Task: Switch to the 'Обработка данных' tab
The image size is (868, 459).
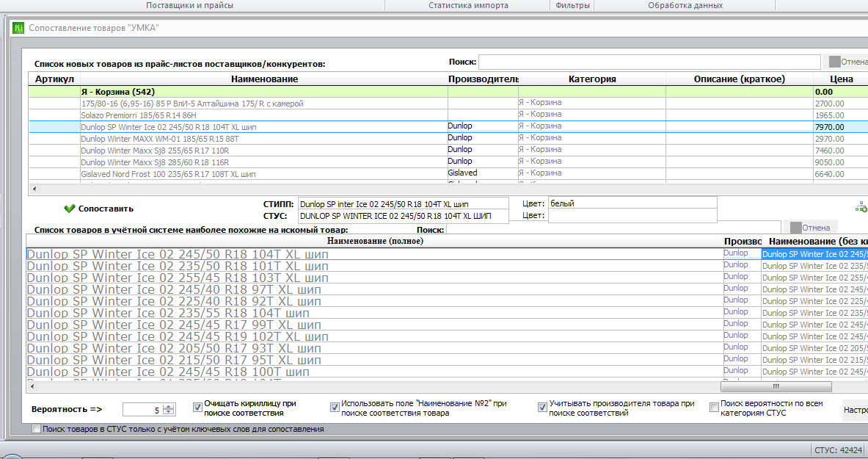Action: click(685, 6)
